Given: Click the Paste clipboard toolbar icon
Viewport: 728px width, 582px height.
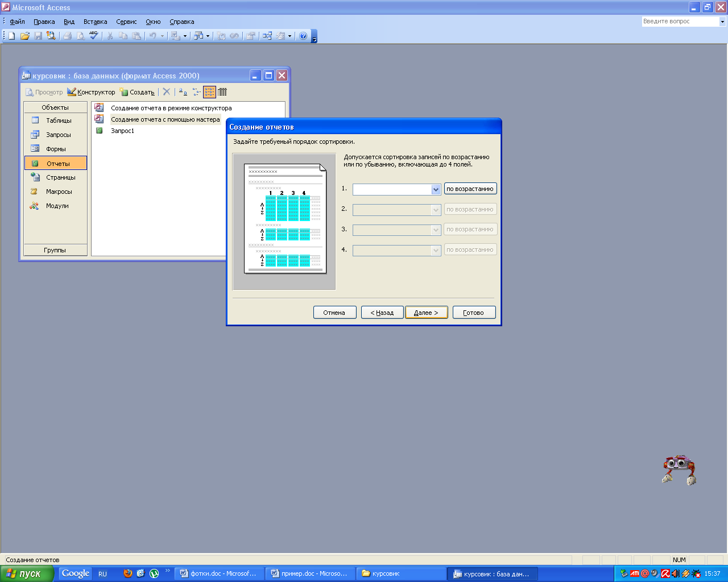Looking at the screenshot, I should [x=136, y=36].
